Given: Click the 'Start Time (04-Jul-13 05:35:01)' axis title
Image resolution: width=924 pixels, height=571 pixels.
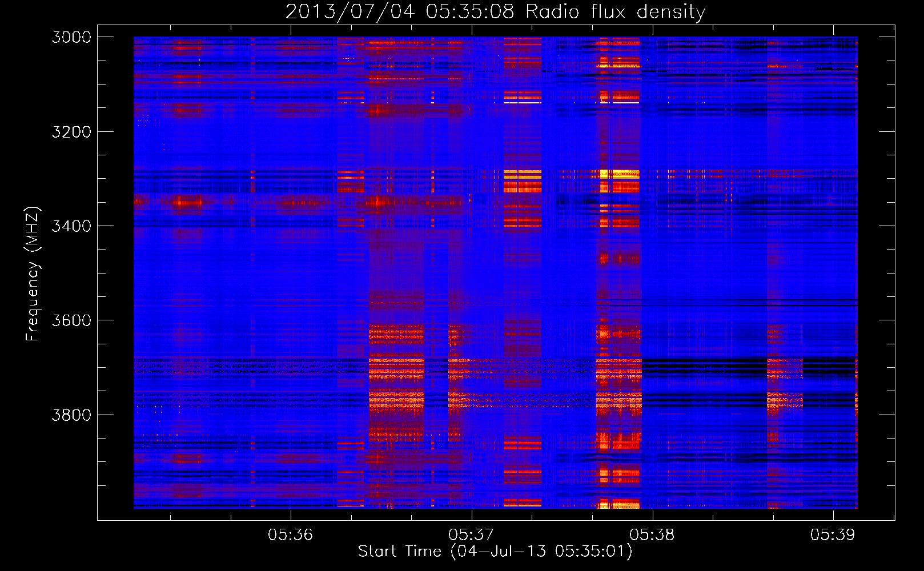Looking at the screenshot, I should pyautogui.click(x=495, y=552).
